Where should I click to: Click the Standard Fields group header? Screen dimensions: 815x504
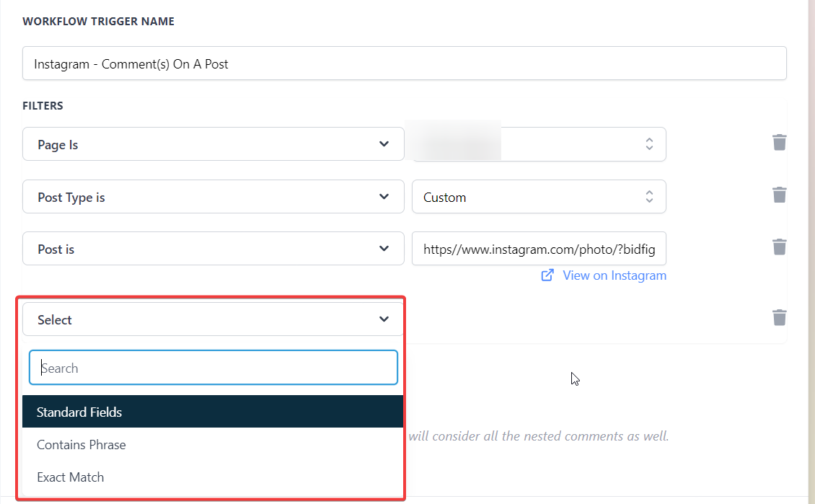pos(79,412)
